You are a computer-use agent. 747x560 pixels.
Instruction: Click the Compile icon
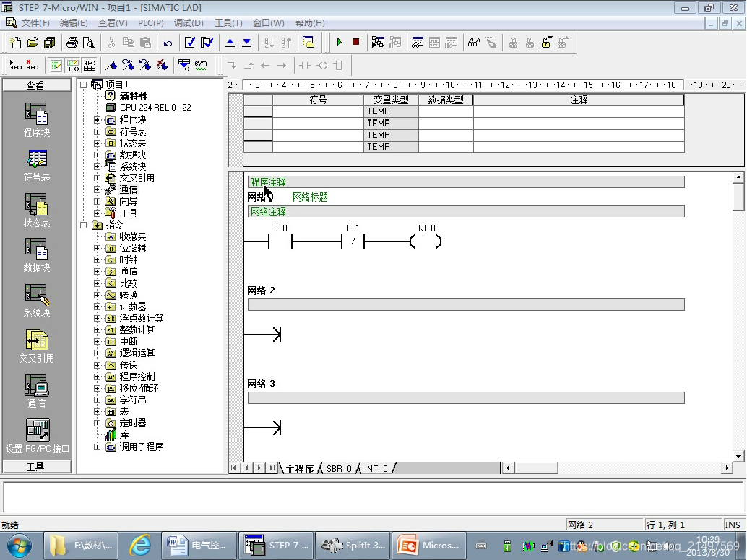(x=189, y=43)
